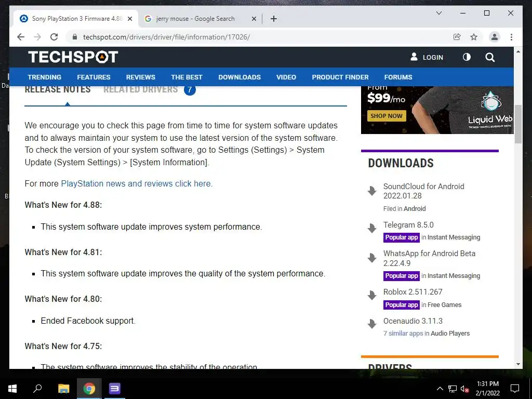532x399 pixels.
Task: Open a new tab with plus button
Action: [273, 19]
